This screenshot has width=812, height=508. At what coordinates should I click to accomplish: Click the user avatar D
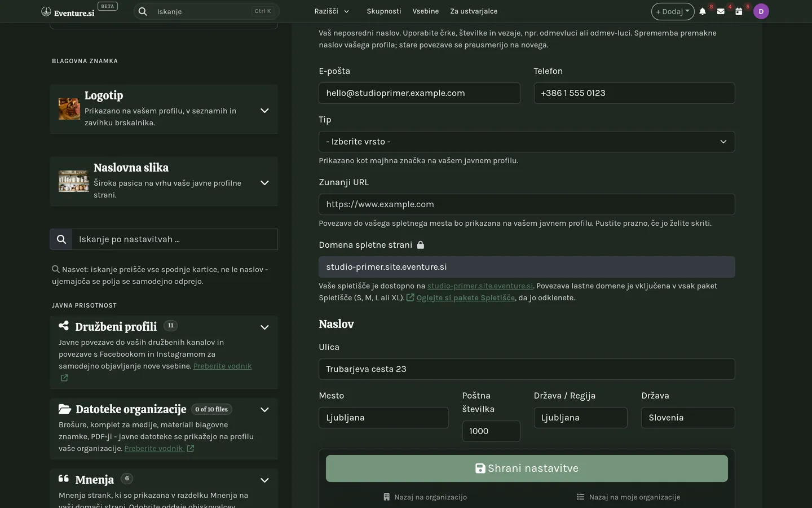point(761,11)
